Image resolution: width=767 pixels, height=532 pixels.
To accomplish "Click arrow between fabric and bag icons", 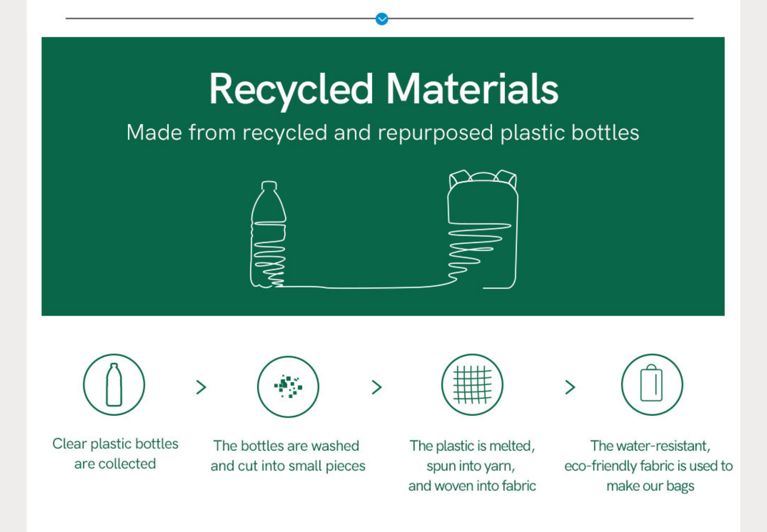I will [570, 387].
